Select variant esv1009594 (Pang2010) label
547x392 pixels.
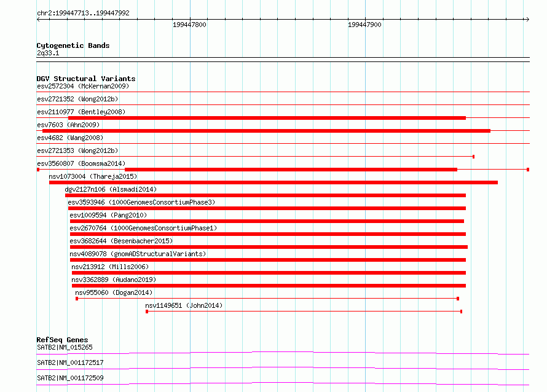coord(108,215)
